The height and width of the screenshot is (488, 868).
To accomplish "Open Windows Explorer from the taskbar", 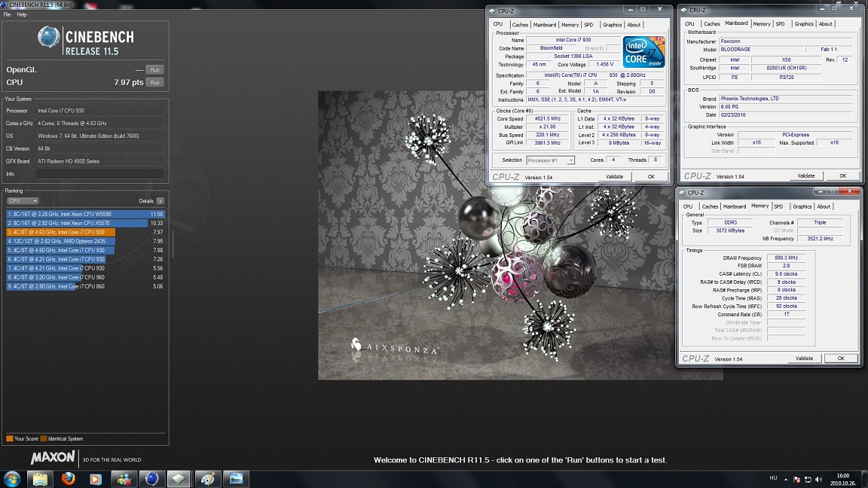I will coord(40,479).
